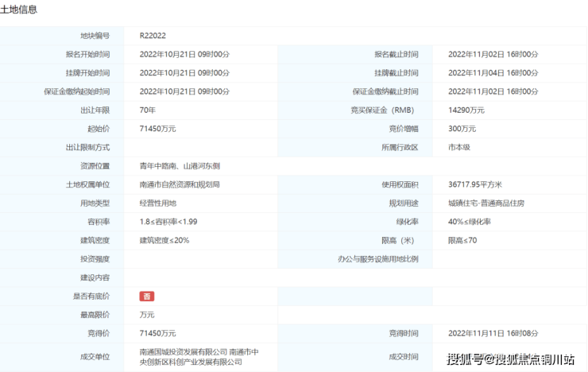Click the bid increment "300万元"
The width and height of the screenshot is (588, 372).
tap(462, 129)
